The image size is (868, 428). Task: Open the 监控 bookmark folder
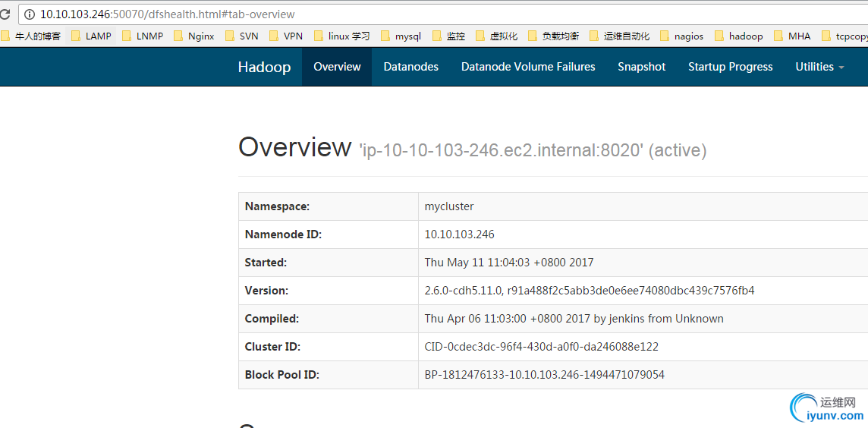pyautogui.click(x=449, y=36)
